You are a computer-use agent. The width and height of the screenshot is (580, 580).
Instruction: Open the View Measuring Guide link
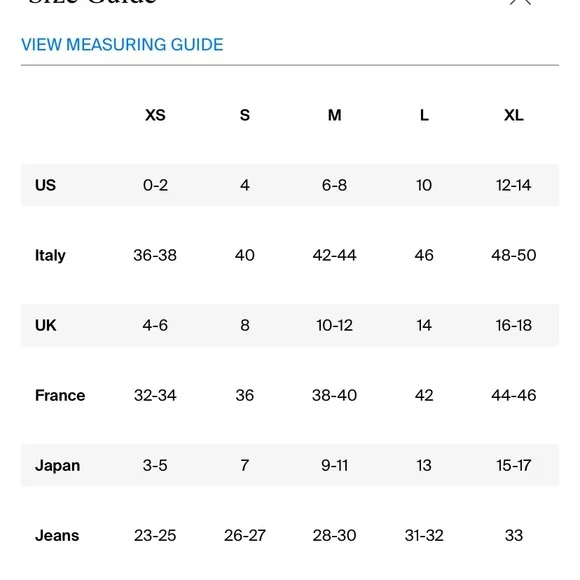122,45
